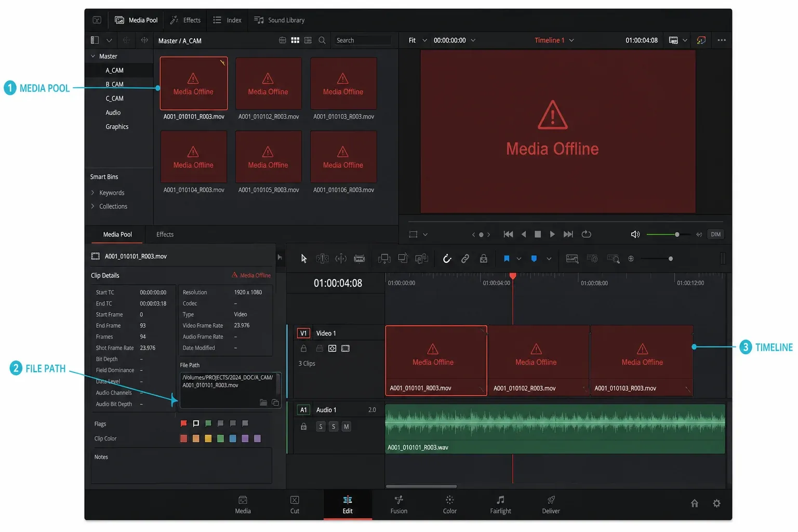The height and width of the screenshot is (532, 798).
Task: Go to the Media page
Action: pyautogui.click(x=243, y=504)
